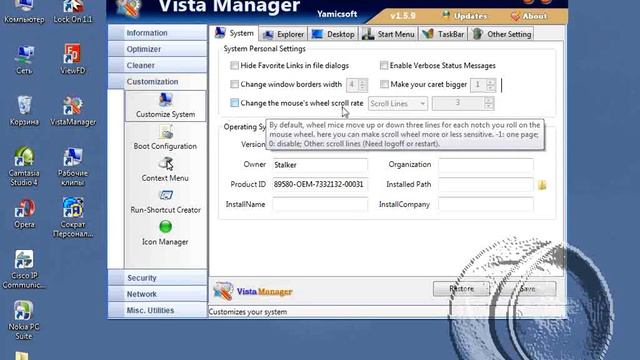The height and width of the screenshot is (360, 640).
Task: Click the InstallCompany input field
Action: (486, 204)
